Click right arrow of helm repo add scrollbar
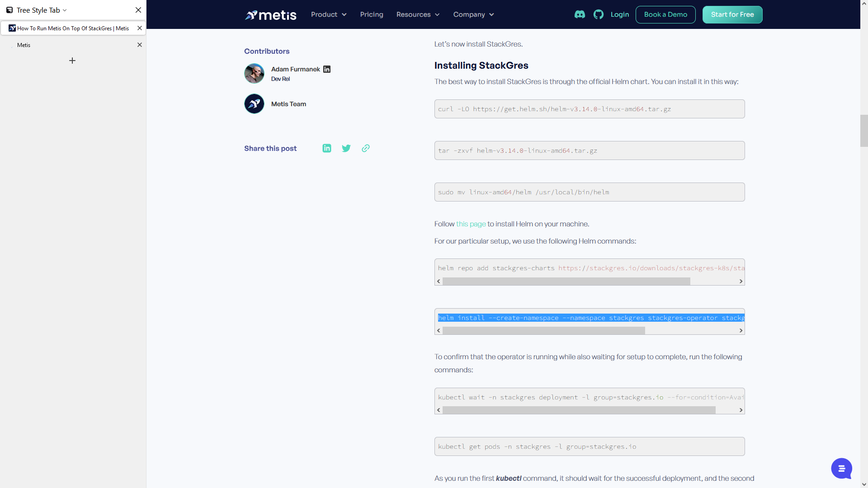Viewport: 868px width, 488px height. (x=741, y=281)
